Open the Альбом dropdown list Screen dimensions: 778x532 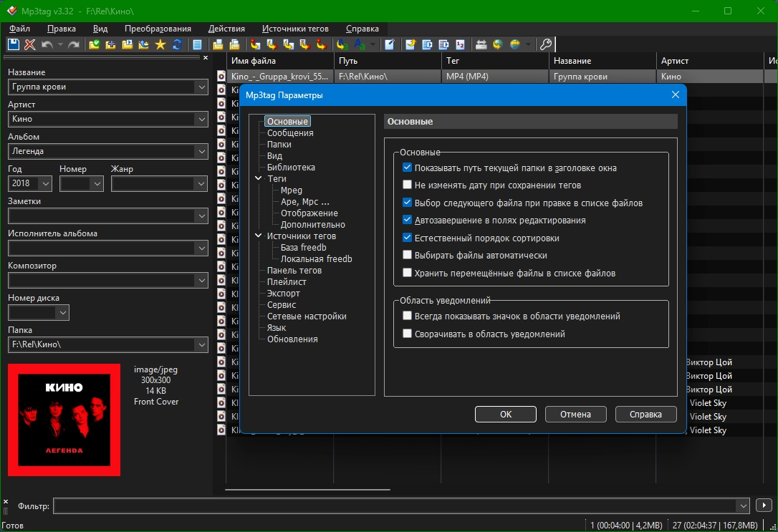point(201,152)
